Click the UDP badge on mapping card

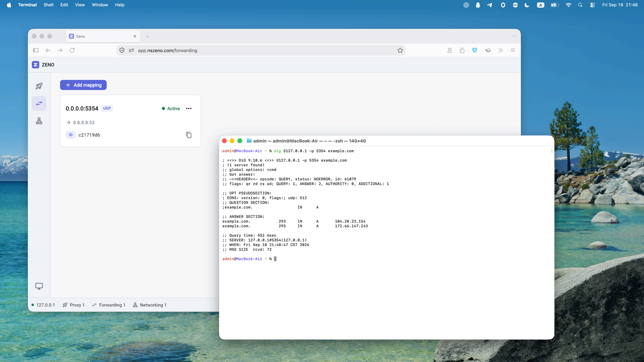[x=107, y=109]
